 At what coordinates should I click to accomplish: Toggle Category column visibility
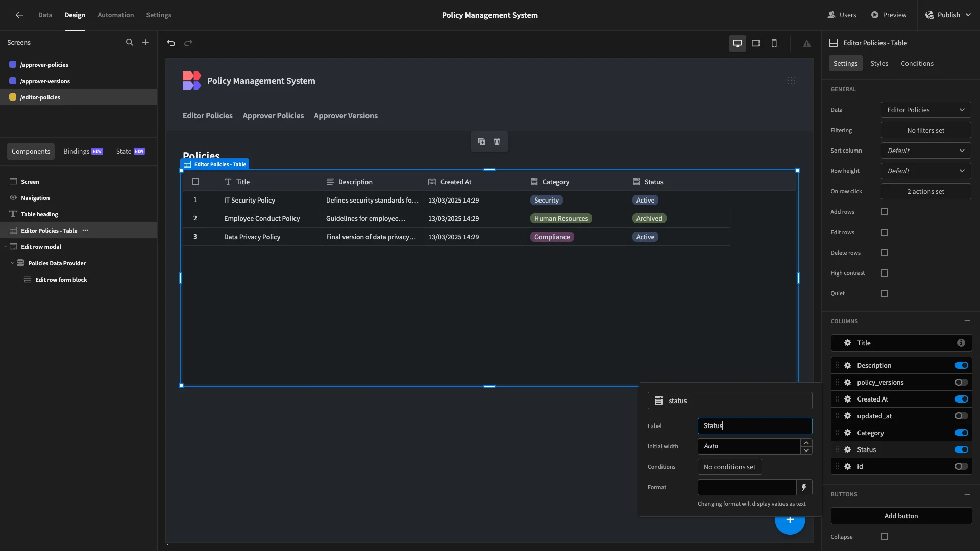pyautogui.click(x=962, y=433)
